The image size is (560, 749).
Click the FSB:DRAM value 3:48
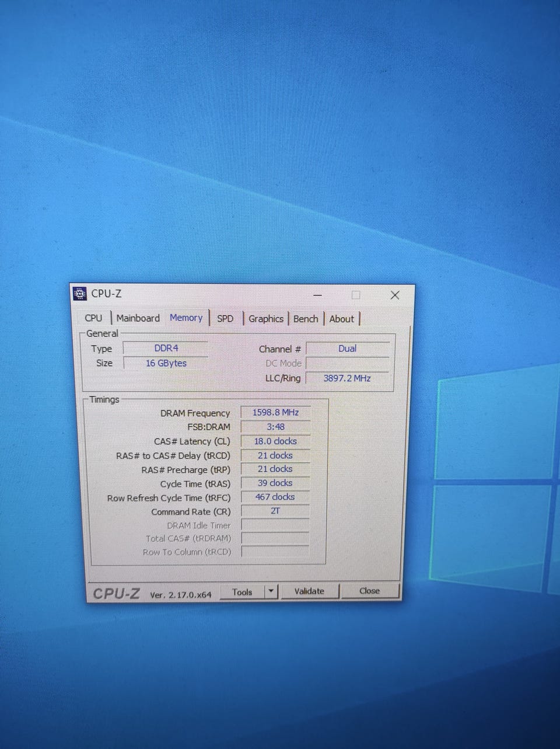pos(275,427)
